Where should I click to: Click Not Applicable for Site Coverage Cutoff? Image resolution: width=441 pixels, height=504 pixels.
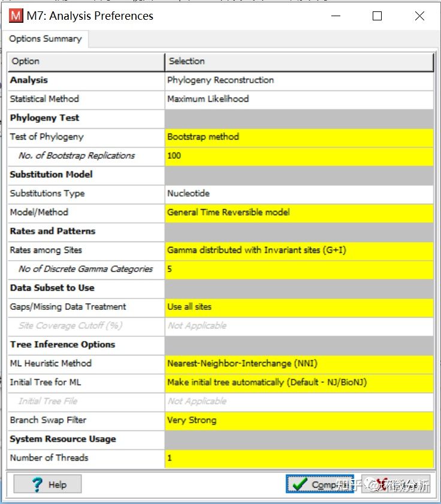point(197,326)
